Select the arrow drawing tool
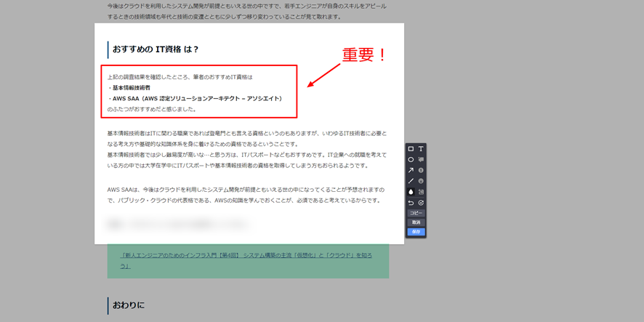 (x=411, y=170)
